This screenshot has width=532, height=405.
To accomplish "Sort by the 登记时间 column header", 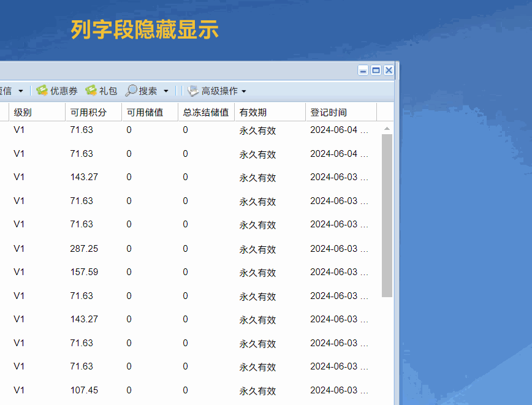I will click(x=341, y=112).
